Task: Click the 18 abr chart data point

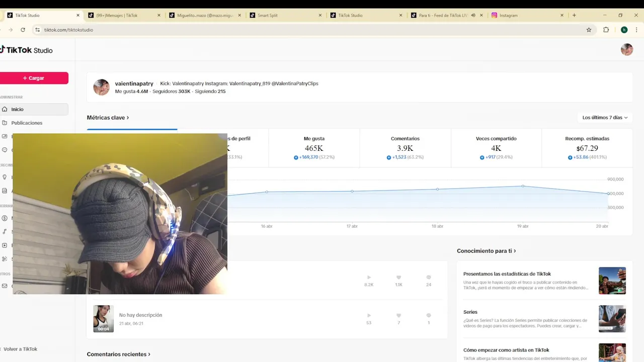Action: (x=437, y=189)
